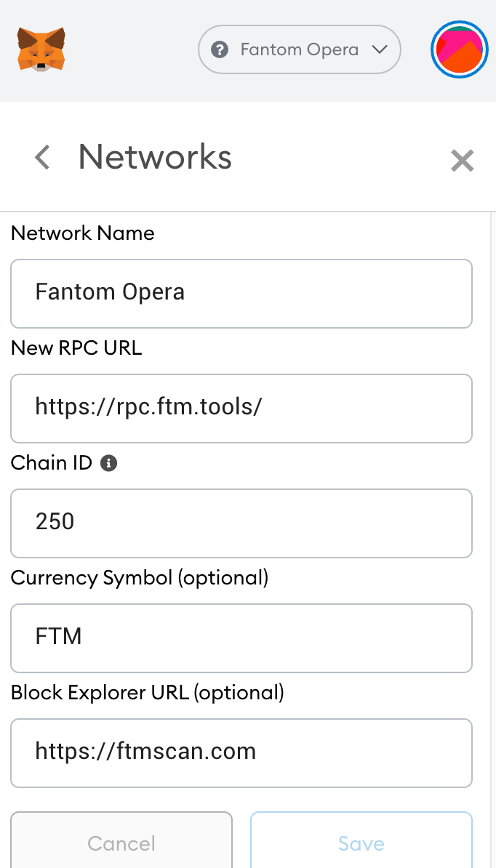The height and width of the screenshot is (868, 496).
Task: Click the Networks page heading
Action: pos(155,157)
